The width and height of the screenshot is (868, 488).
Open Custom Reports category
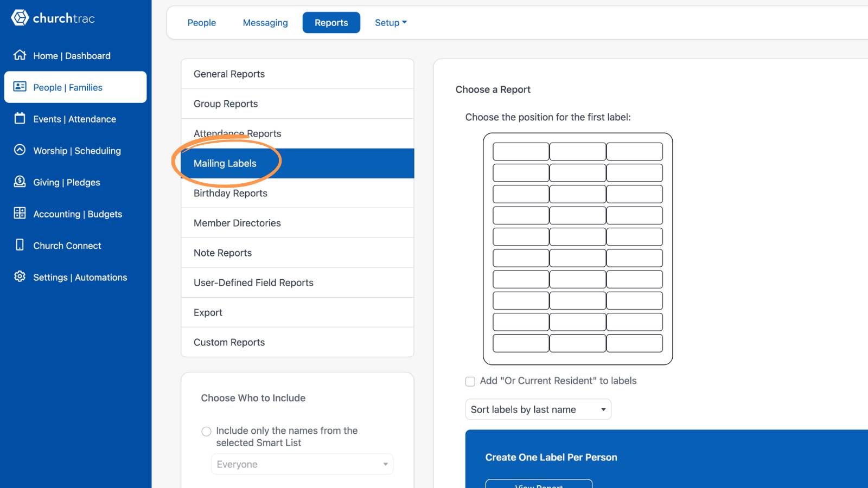(297, 342)
